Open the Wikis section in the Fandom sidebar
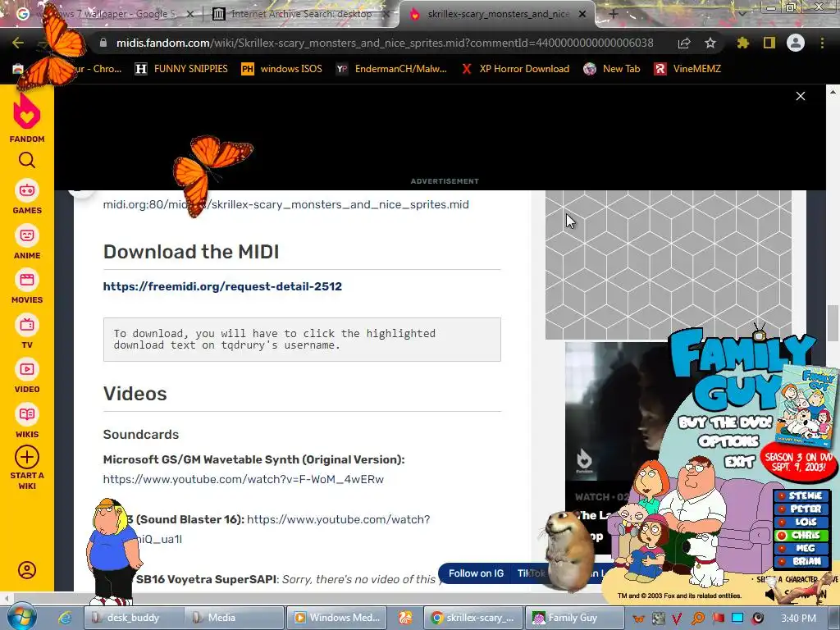 click(x=27, y=421)
